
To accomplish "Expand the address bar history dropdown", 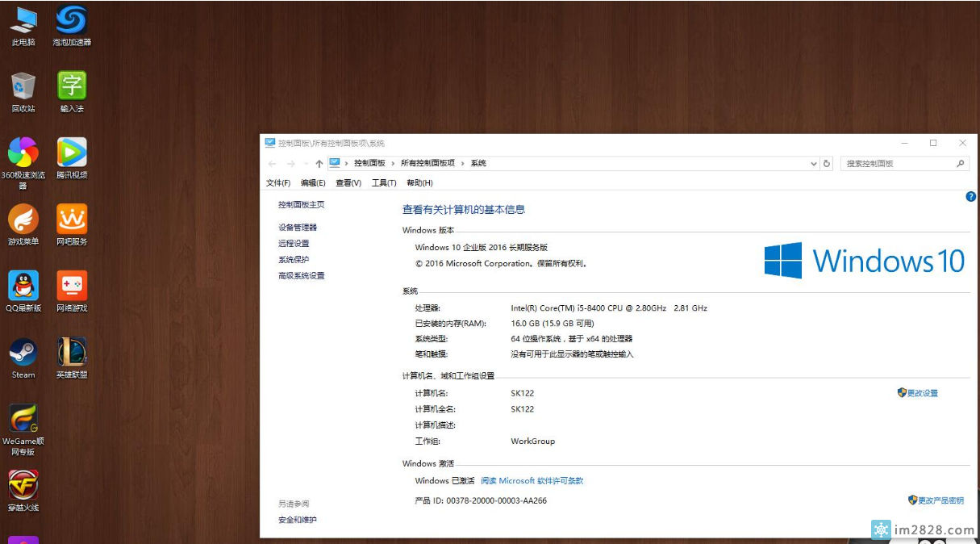I will click(814, 164).
